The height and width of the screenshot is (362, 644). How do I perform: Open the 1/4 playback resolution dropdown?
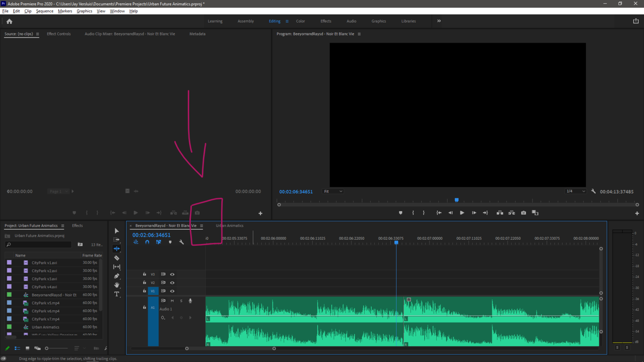[x=575, y=191]
